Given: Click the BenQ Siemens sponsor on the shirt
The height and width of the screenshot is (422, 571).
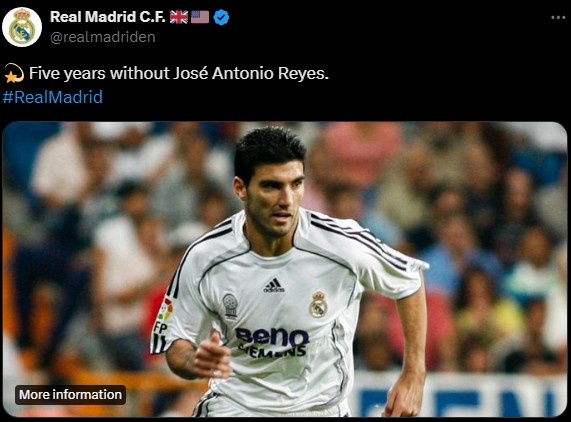Looking at the screenshot, I should click(272, 342).
